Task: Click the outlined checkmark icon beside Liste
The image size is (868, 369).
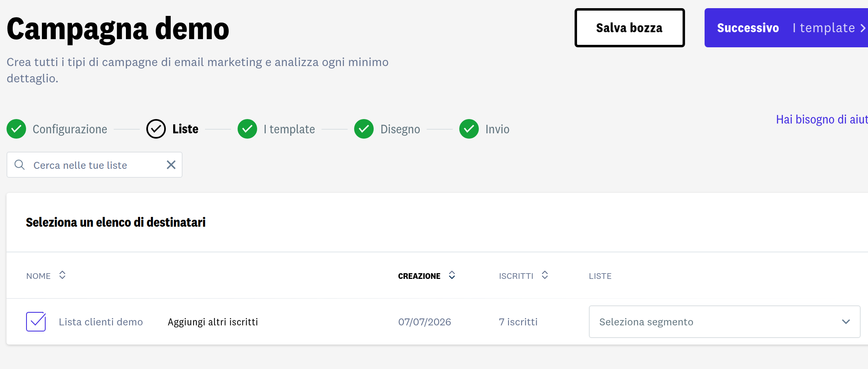Action: 156,129
